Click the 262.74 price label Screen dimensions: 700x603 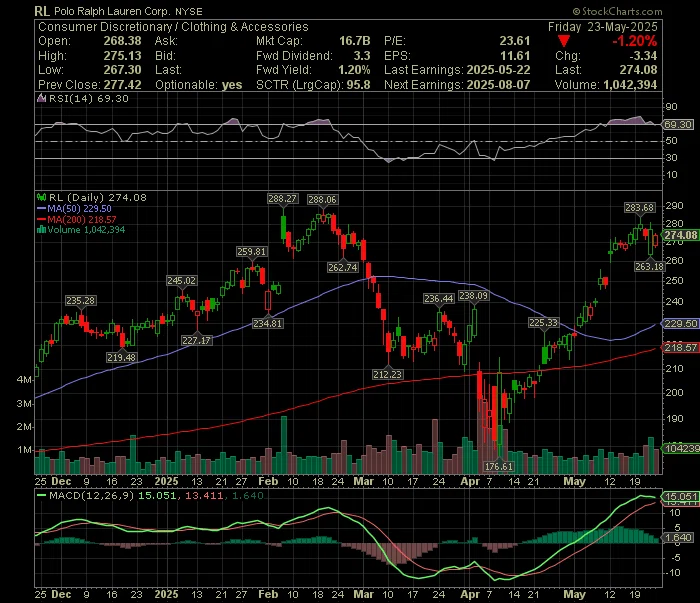click(x=342, y=267)
